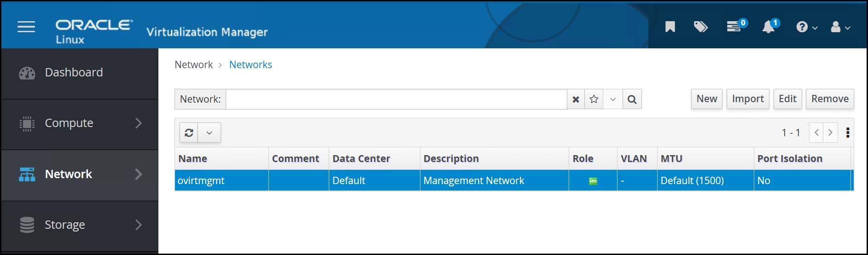Click the Edit button
The height and width of the screenshot is (255, 868).
787,99
